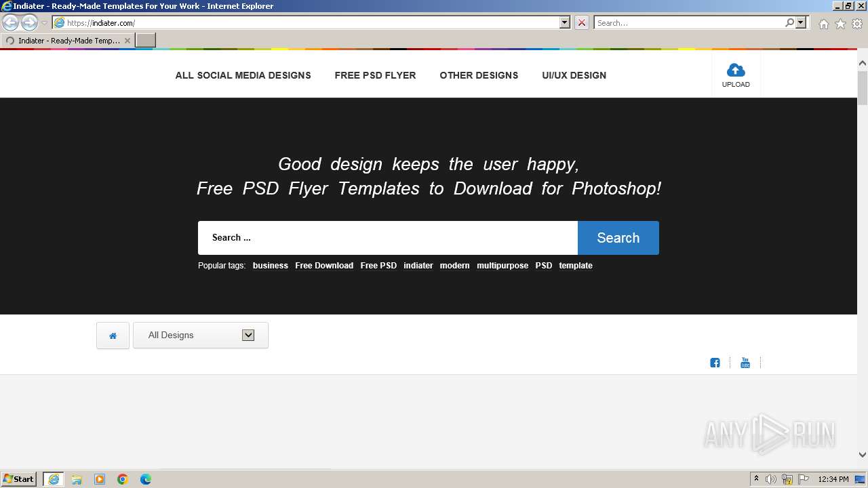This screenshot has height=488, width=868.
Task: Focus the site Search ... input field
Action: [388, 238]
